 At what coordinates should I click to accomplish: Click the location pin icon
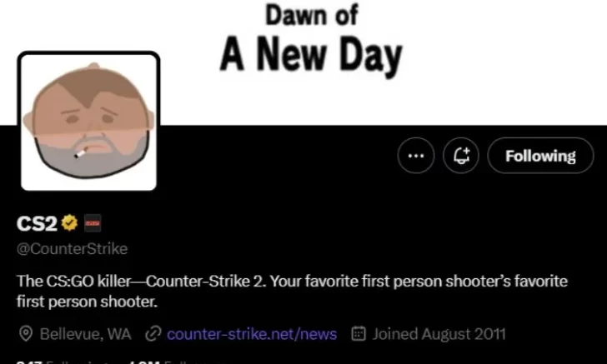pyautogui.click(x=26, y=333)
